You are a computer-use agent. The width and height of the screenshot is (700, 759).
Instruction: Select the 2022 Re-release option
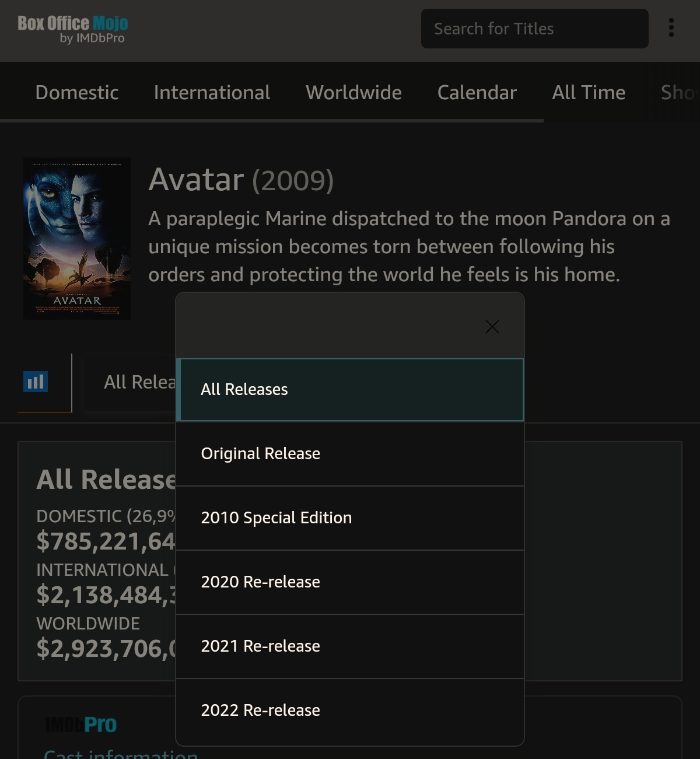coord(350,710)
